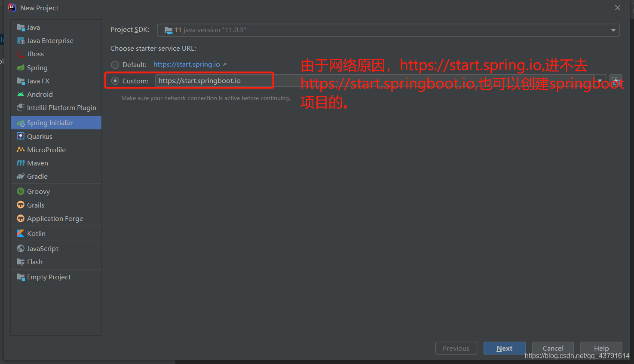Screen dimensions: 634x364
Task: Choose Gradle project type
Action: pos(56,176)
